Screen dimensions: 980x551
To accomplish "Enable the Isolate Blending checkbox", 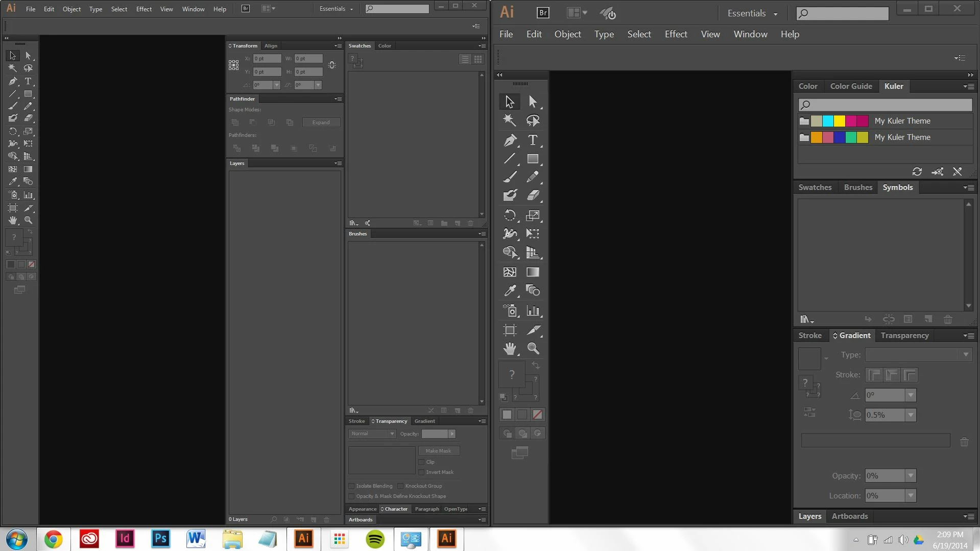I will pyautogui.click(x=351, y=486).
